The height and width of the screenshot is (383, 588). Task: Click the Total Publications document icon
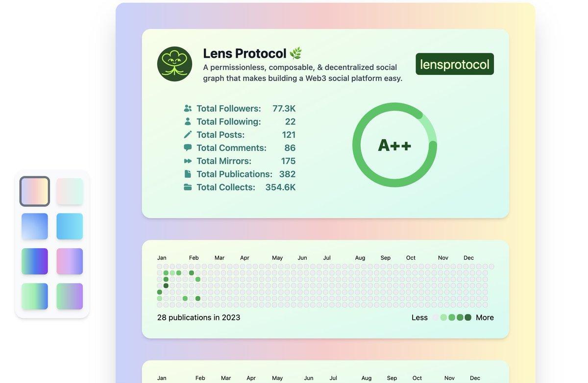(x=188, y=174)
